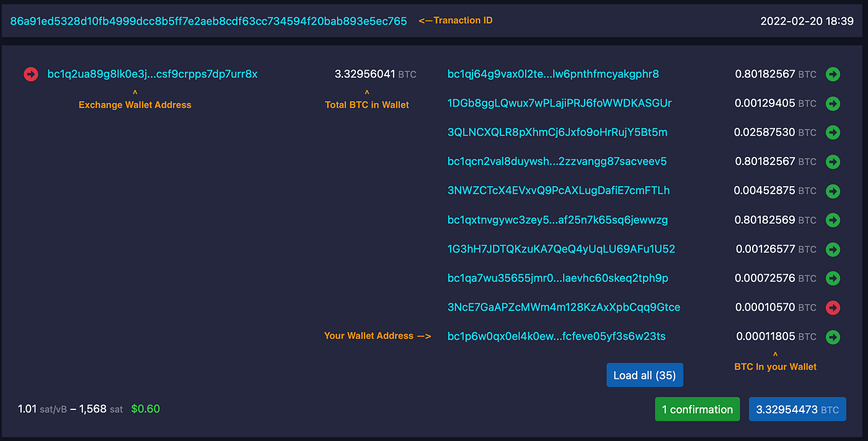The image size is (868, 441).
Task: Click green arrow in the 0.00452875 BTC row
Action: click(833, 191)
